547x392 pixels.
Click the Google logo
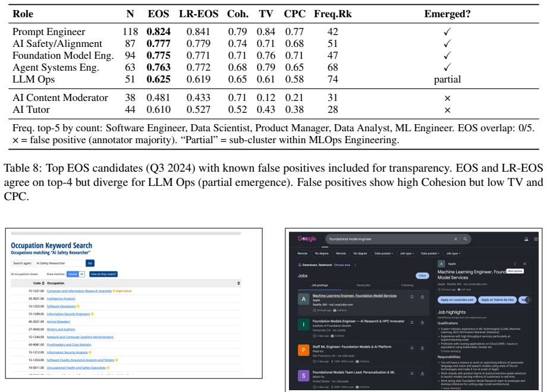[307, 239]
